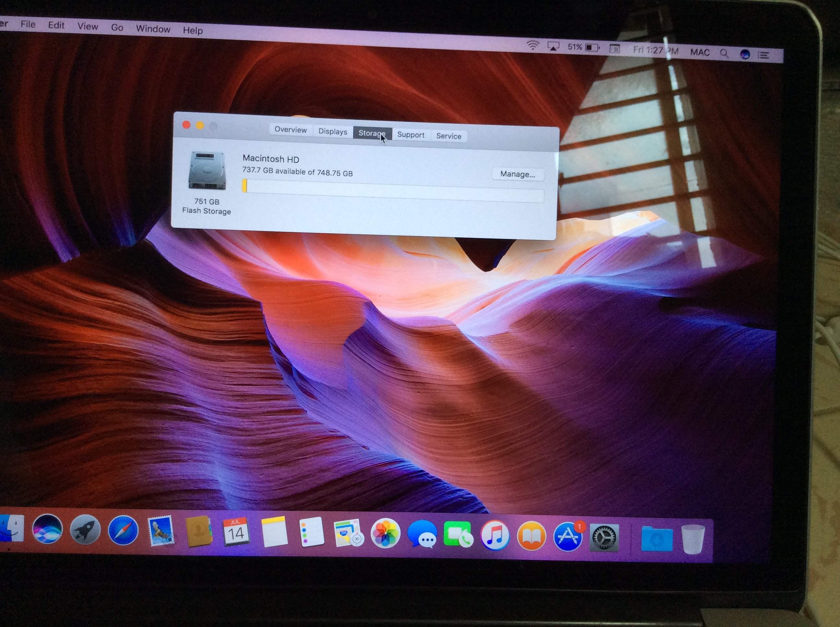840x627 pixels.
Task: Select the Storage tab
Action: pyautogui.click(x=372, y=133)
